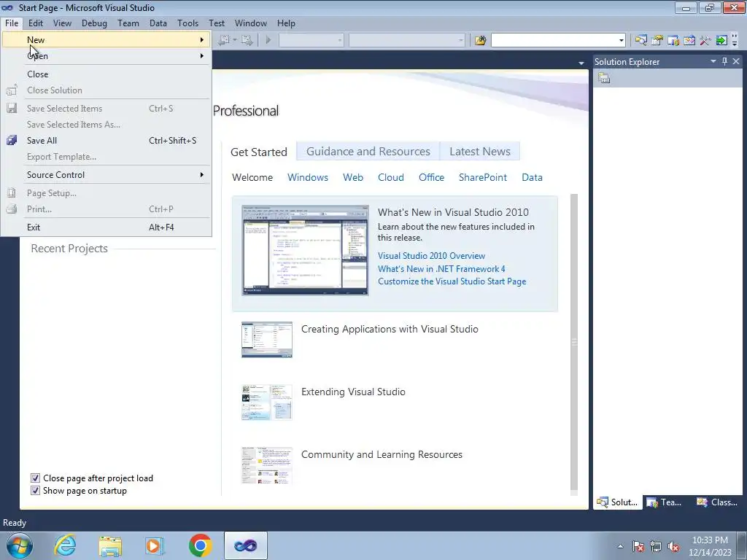Open Navigate Backward dropdown arrow
The height and width of the screenshot is (560, 747).
coord(235,41)
